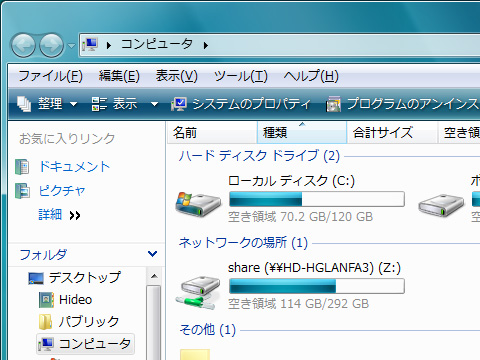The height and width of the screenshot is (360, 480).
Task: Click 詳細 to show more links
Action: (50, 215)
